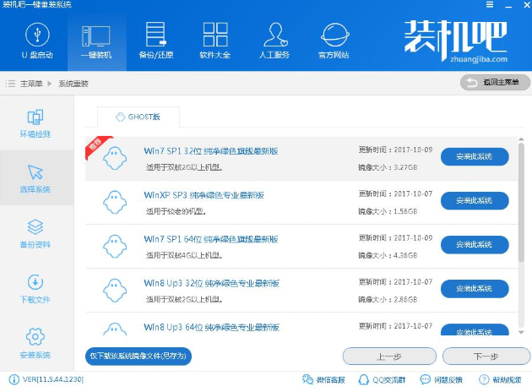
Task: Click the 上一步 previous step button
Action: (389, 357)
